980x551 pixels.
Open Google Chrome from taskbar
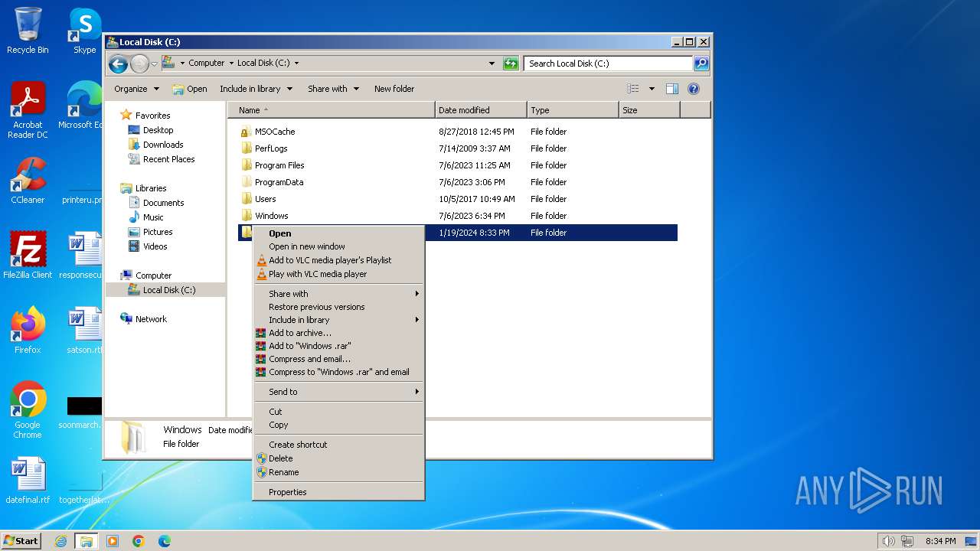(139, 541)
